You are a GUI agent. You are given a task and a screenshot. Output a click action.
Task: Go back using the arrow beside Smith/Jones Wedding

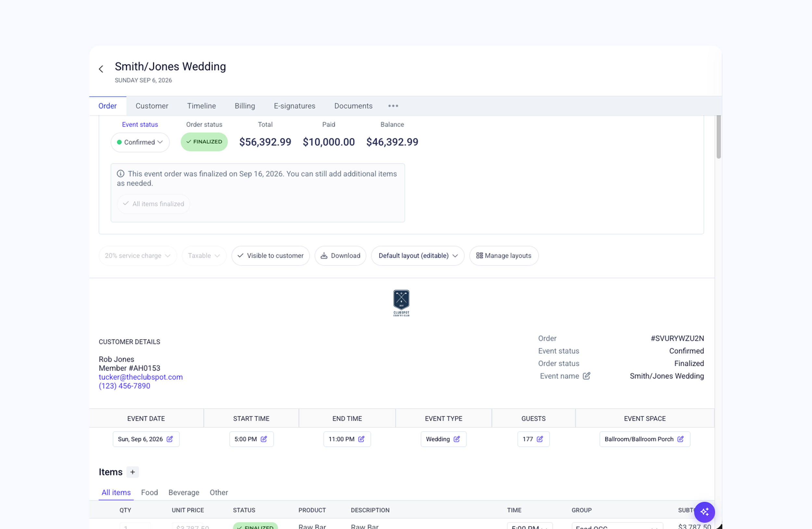pos(101,69)
